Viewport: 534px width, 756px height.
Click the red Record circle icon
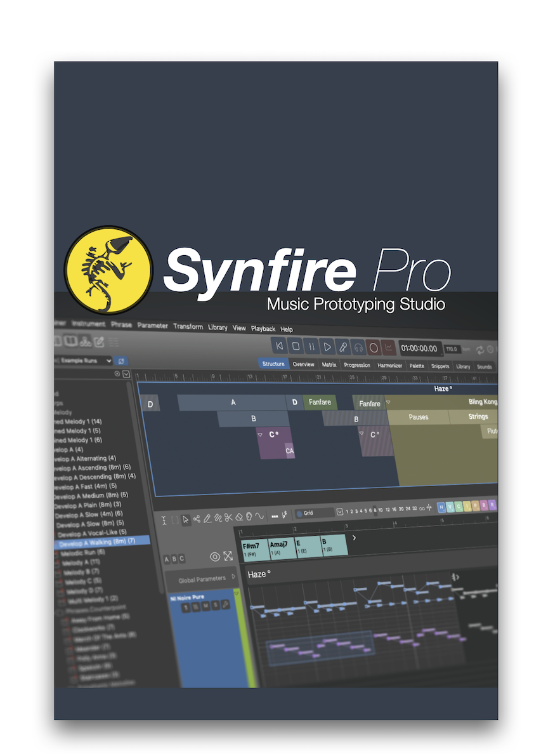(374, 347)
